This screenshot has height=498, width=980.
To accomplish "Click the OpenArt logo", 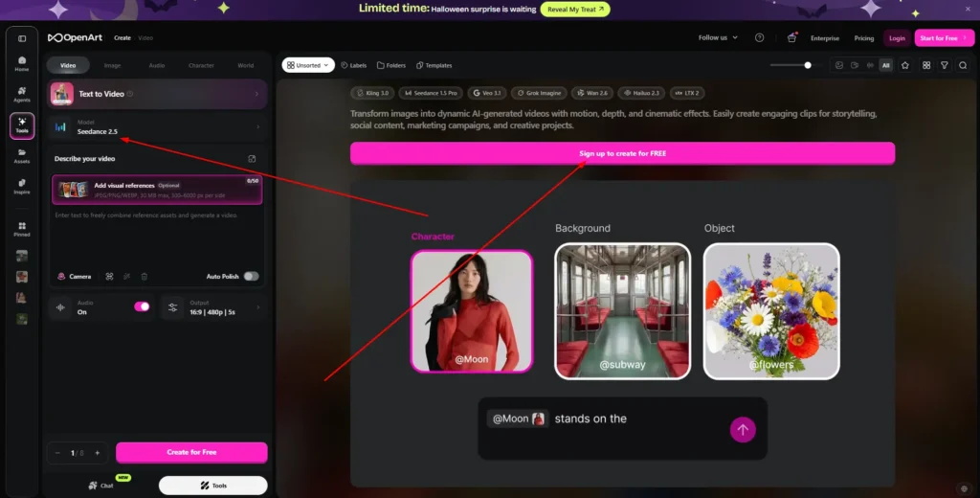I will click(75, 37).
